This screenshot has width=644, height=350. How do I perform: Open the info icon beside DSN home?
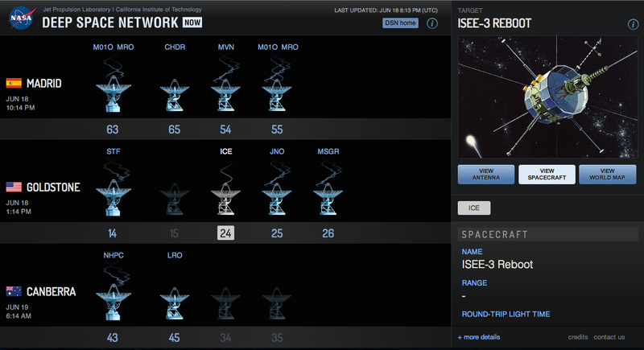click(x=432, y=23)
